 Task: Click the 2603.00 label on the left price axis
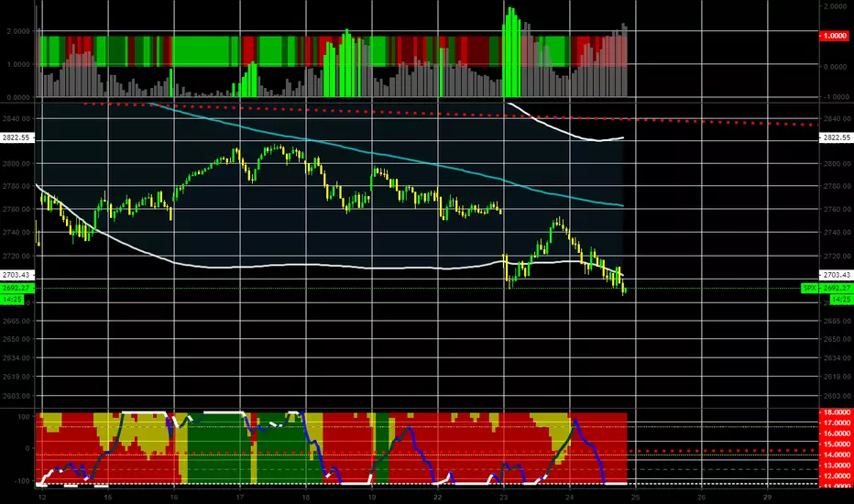[x=16, y=396]
